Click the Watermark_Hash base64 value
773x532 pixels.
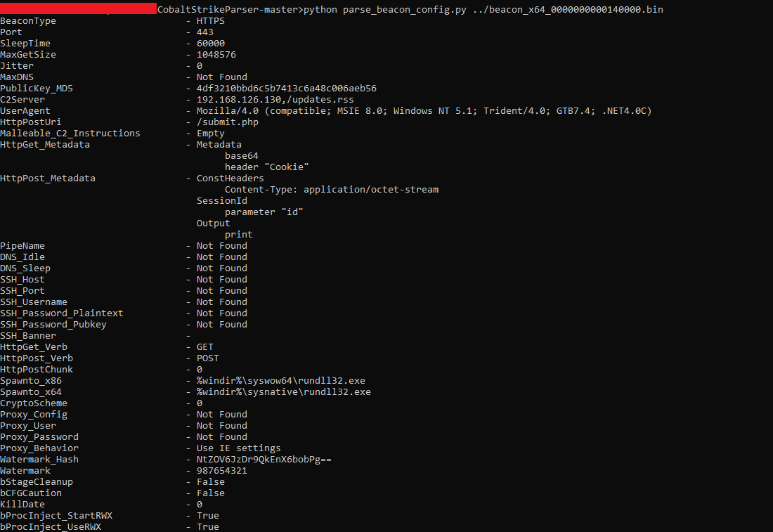point(264,460)
